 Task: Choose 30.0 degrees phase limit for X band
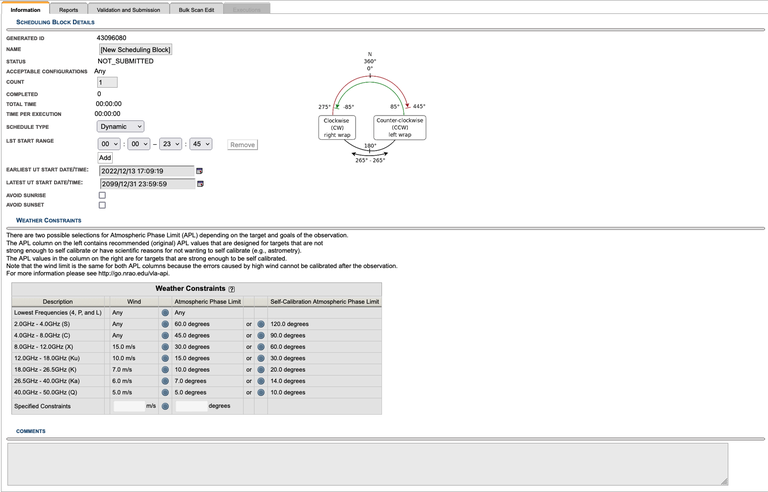165,347
